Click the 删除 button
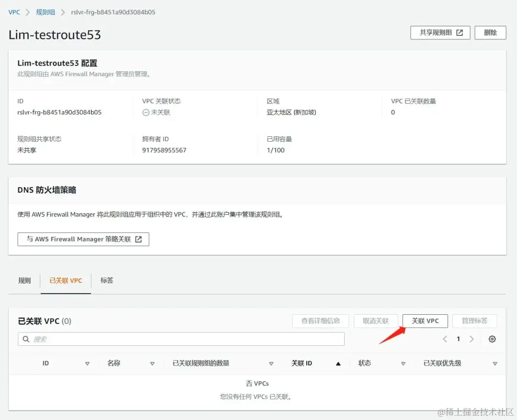 490,33
